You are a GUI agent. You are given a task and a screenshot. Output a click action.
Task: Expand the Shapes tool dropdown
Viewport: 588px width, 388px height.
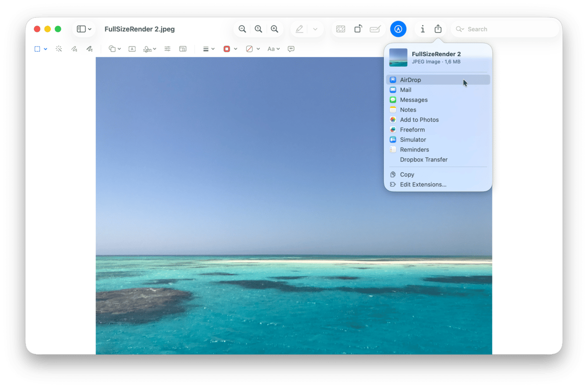tap(115, 49)
